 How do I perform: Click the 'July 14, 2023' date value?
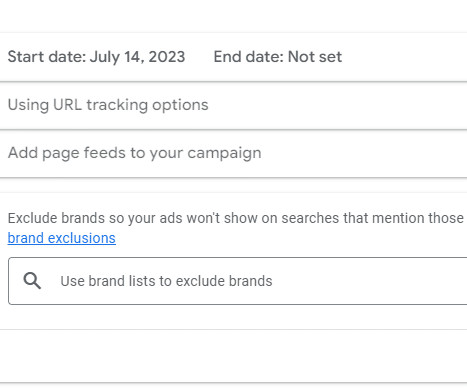137,57
